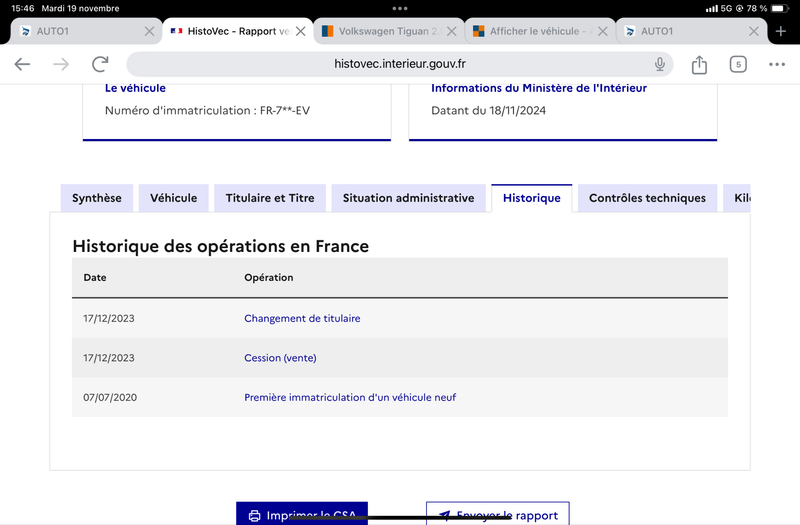Click the Opération column header
The width and height of the screenshot is (800, 525).
pos(268,278)
